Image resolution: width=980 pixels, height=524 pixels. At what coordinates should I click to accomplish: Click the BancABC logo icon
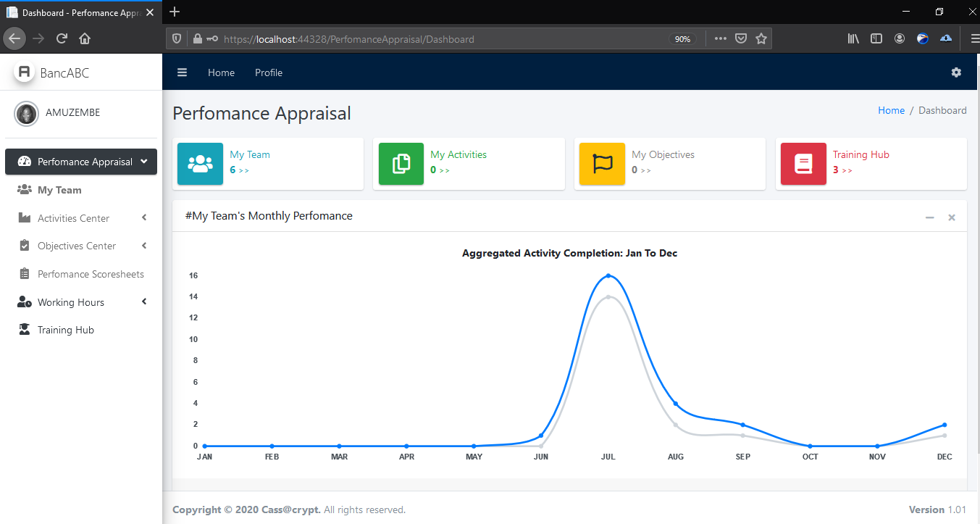24,72
